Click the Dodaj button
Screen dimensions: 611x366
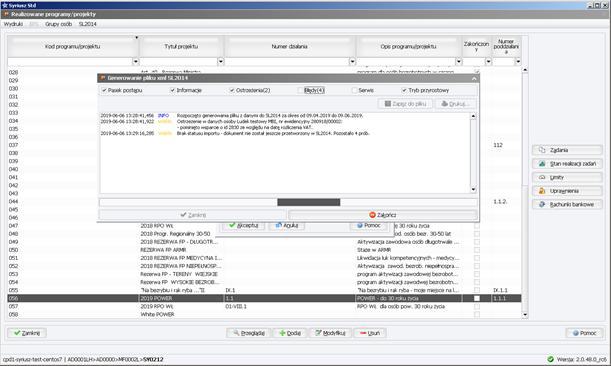click(x=290, y=333)
